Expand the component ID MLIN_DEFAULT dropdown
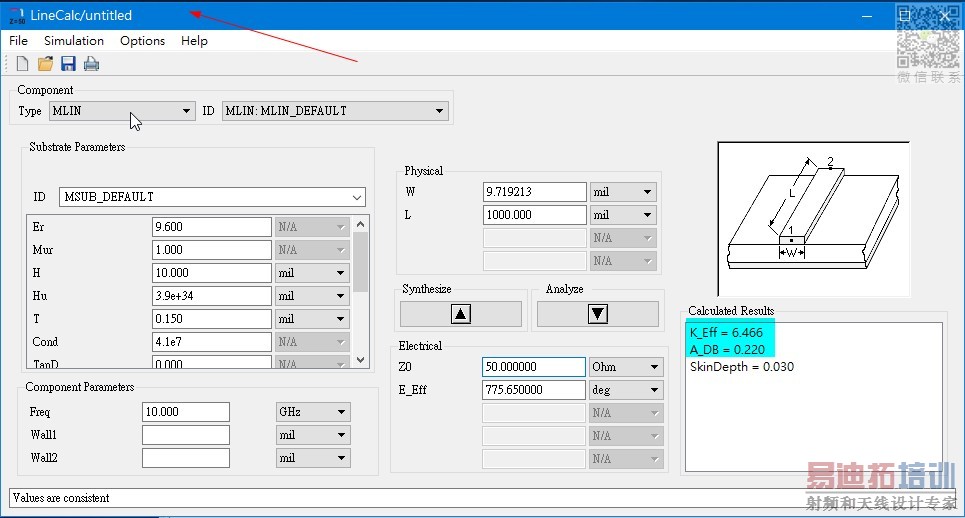Viewport: 965px width, 518px height. pos(335,111)
